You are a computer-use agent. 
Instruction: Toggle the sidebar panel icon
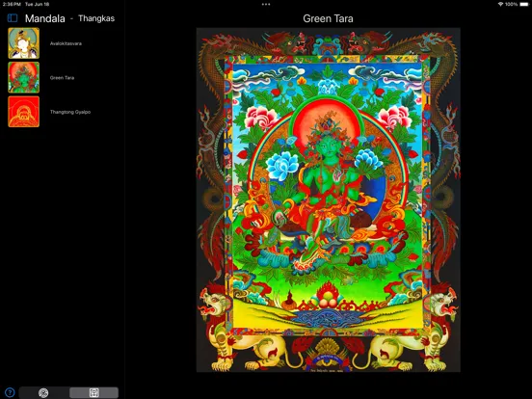click(13, 18)
